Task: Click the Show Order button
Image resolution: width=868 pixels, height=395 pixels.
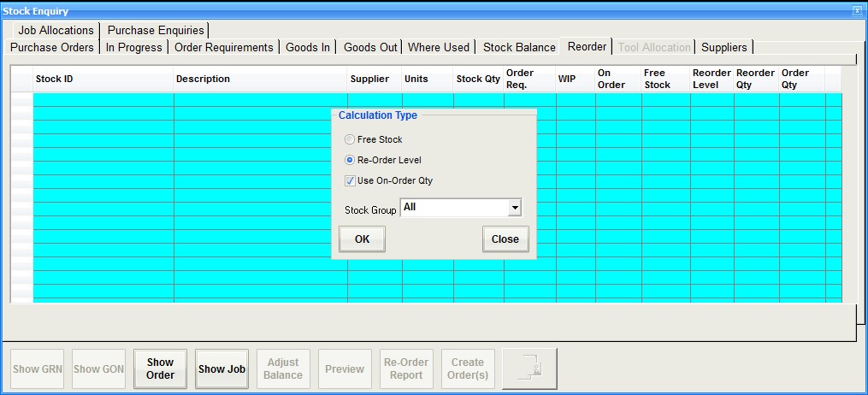Action: click(160, 368)
